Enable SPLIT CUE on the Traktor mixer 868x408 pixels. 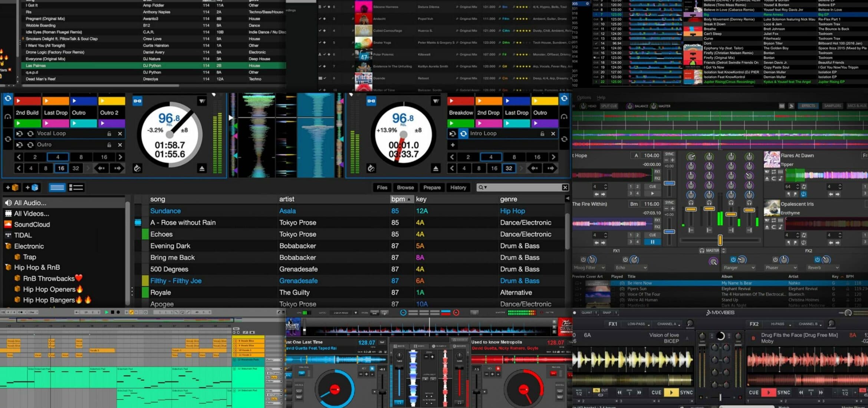(x=608, y=106)
